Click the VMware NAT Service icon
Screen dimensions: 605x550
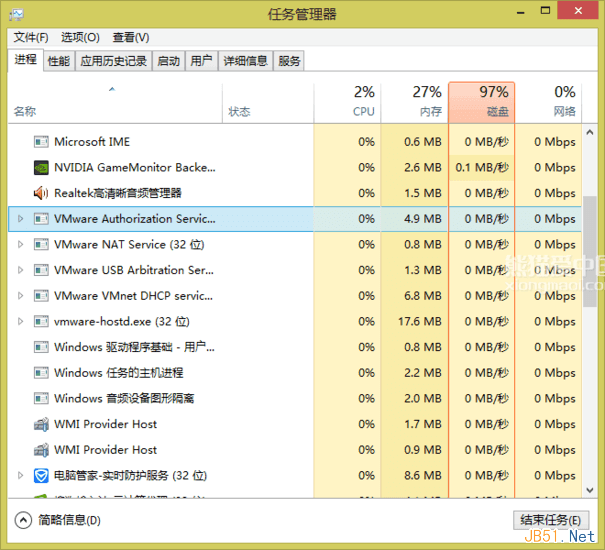tap(41, 244)
